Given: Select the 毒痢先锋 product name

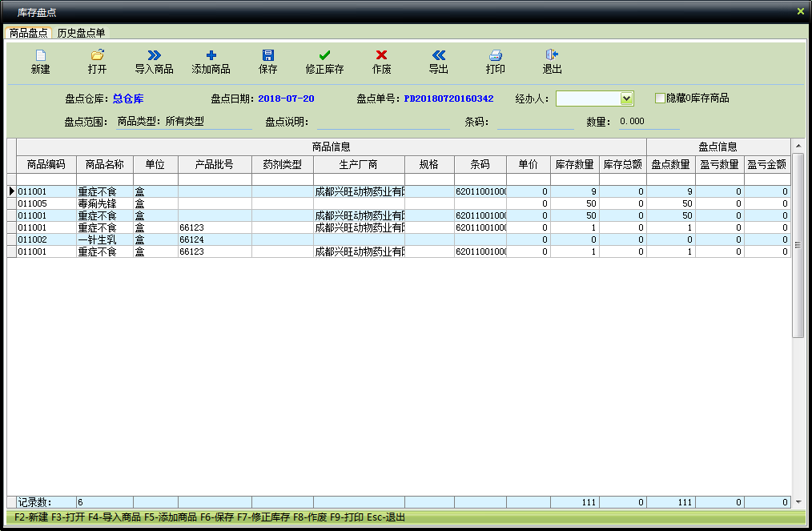Looking at the screenshot, I should point(105,203).
